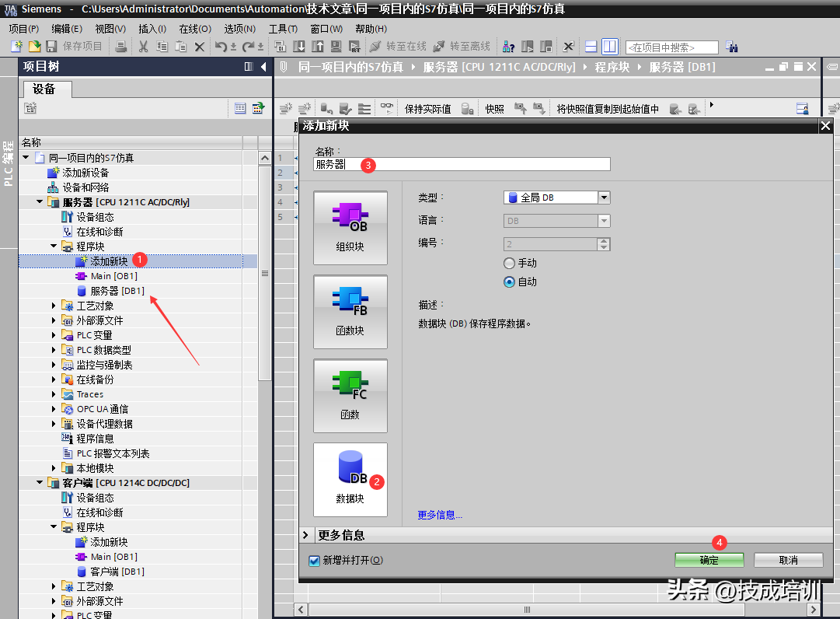Expand the 监控与强制表 folder
The image size is (840, 619).
(x=54, y=365)
